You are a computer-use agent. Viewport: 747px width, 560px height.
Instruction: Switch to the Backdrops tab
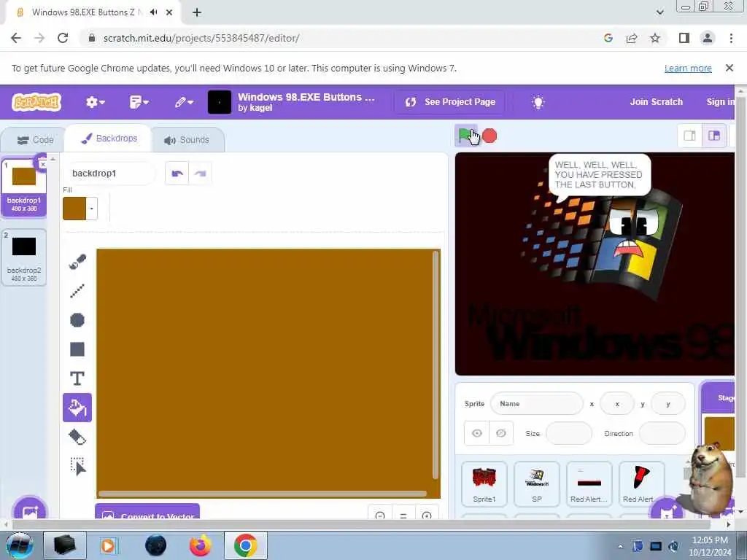109,138
